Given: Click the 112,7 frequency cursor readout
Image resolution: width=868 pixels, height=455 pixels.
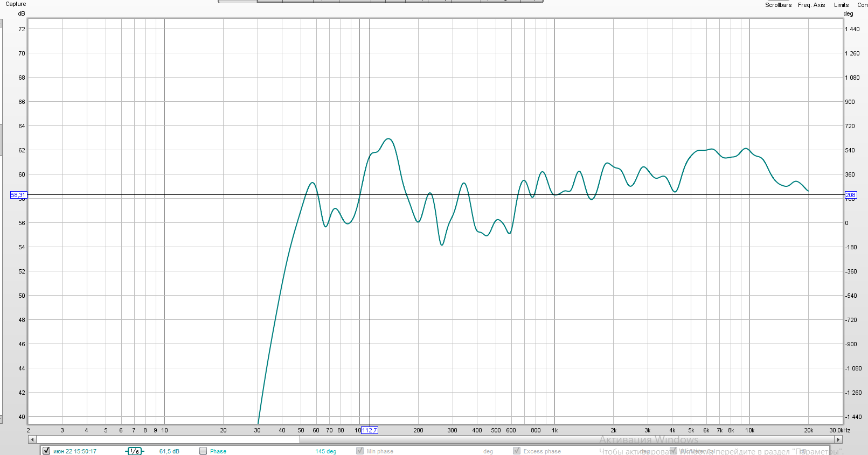Looking at the screenshot, I should [x=370, y=430].
